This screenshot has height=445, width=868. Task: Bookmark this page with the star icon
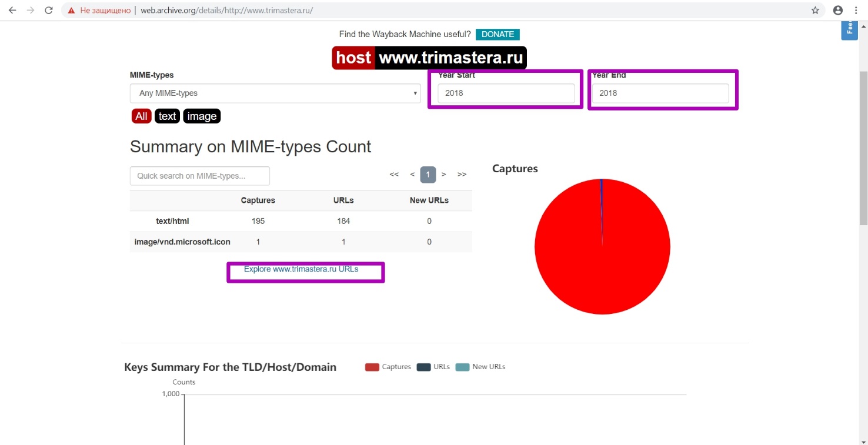[x=815, y=10]
